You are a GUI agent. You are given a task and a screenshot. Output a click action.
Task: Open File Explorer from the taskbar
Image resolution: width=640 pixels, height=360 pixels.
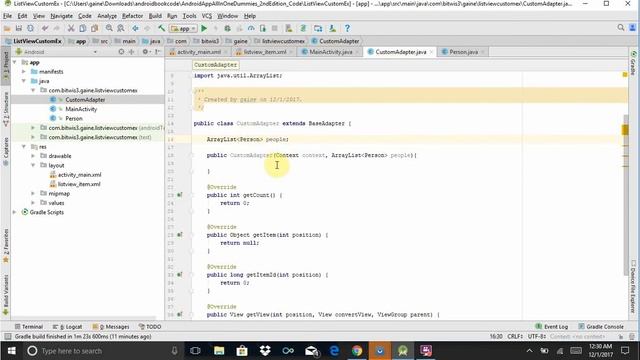coord(219,351)
